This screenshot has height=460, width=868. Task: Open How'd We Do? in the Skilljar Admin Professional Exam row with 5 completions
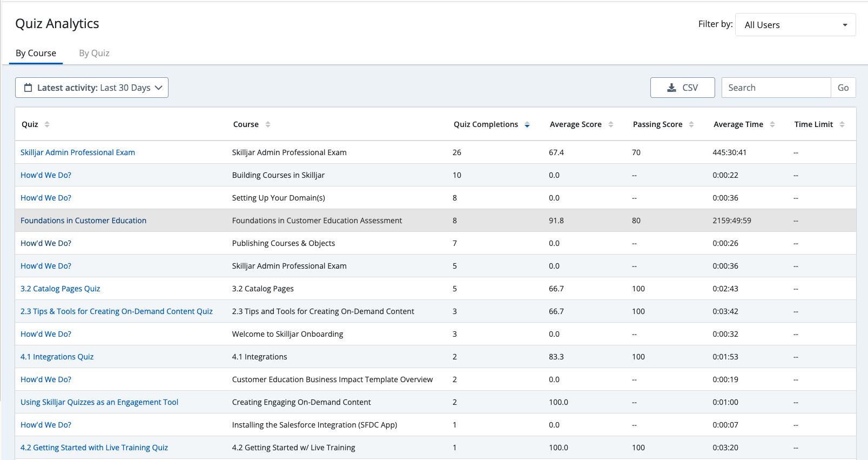click(x=46, y=266)
